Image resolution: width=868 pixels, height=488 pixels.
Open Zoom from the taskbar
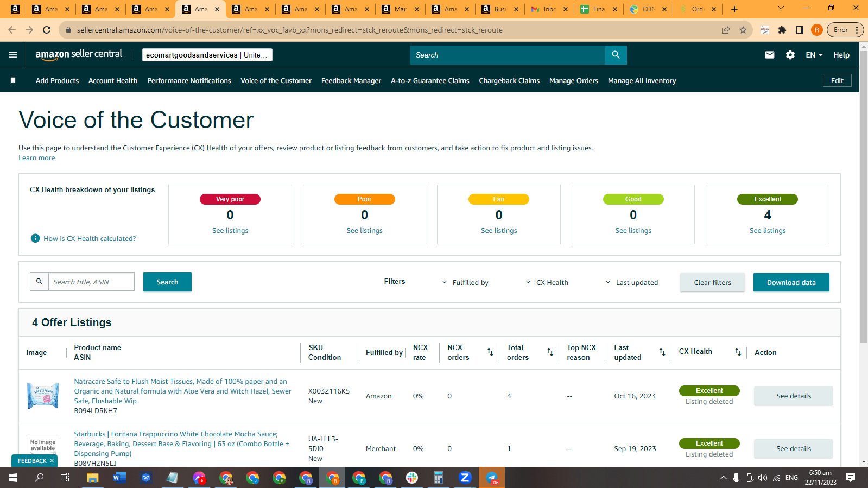pos(465,478)
